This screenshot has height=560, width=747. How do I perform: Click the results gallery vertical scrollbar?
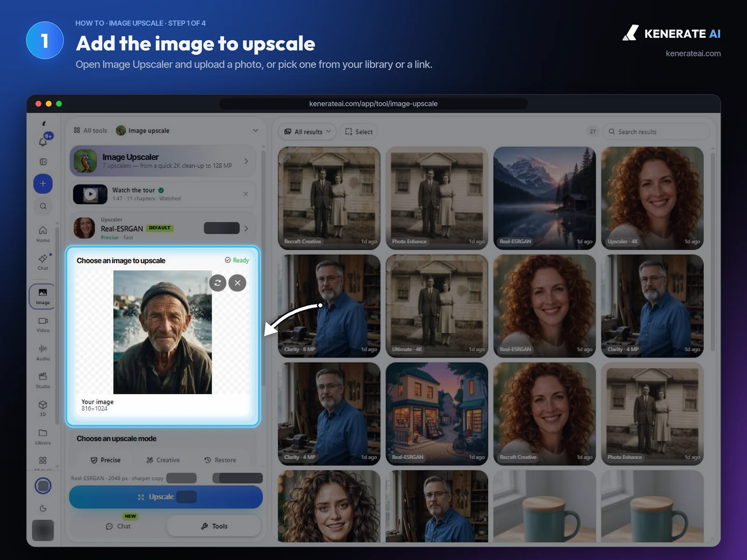click(x=713, y=252)
